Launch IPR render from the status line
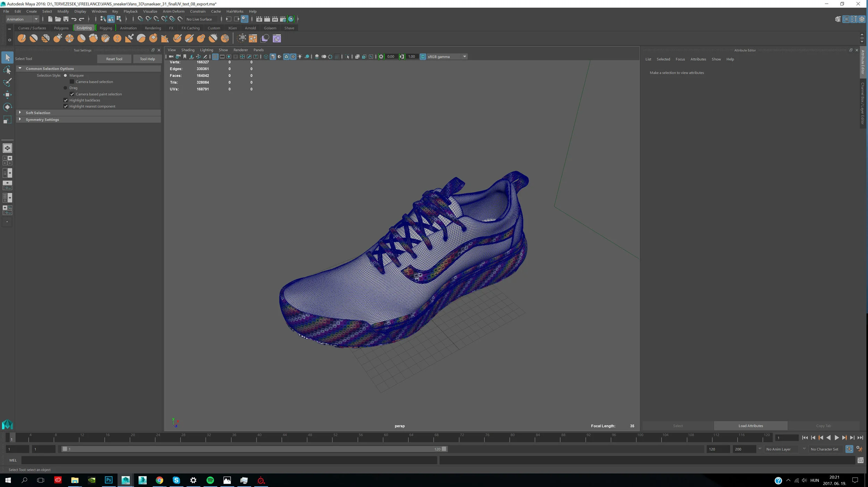 pos(275,19)
